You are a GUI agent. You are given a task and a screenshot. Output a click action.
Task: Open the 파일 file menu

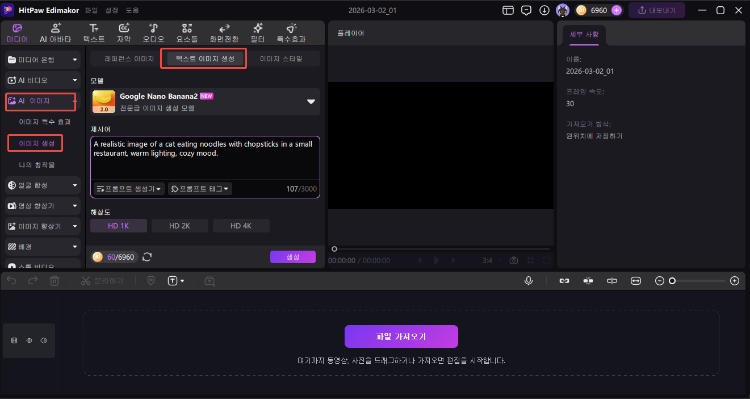91,11
